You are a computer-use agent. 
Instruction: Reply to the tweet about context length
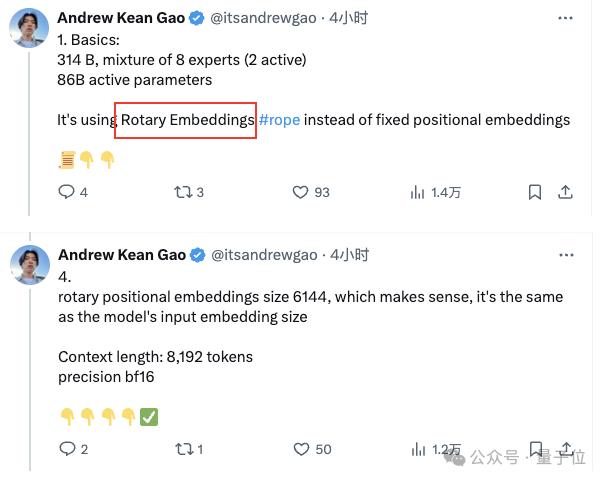coord(67,449)
